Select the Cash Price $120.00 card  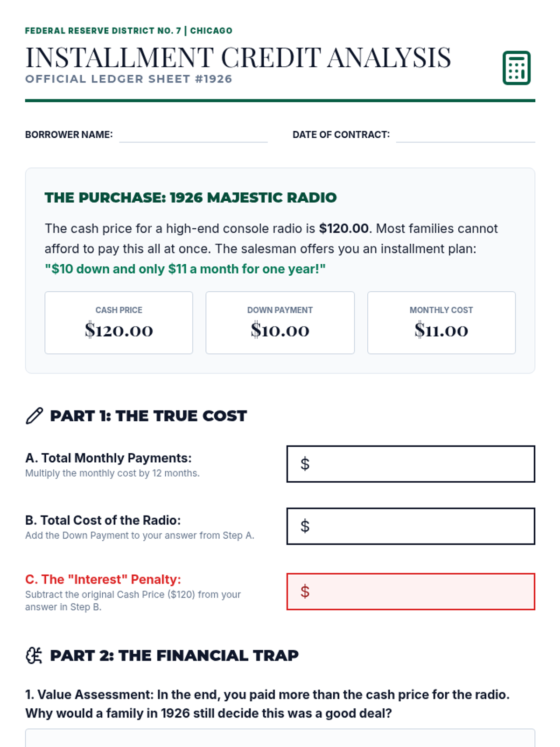tap(119, 323)
